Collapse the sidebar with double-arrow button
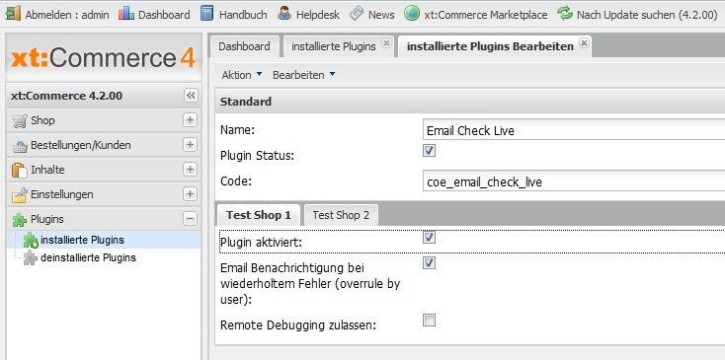Screen dimensions: 725x360 [x=190, y=96]
